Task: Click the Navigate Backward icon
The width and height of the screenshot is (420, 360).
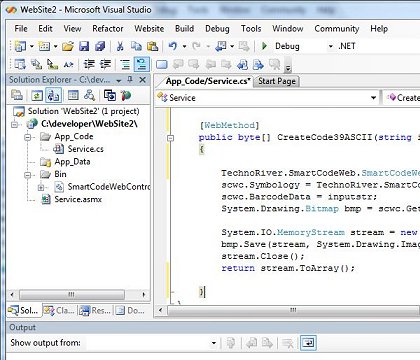Action: coord(221,46)
